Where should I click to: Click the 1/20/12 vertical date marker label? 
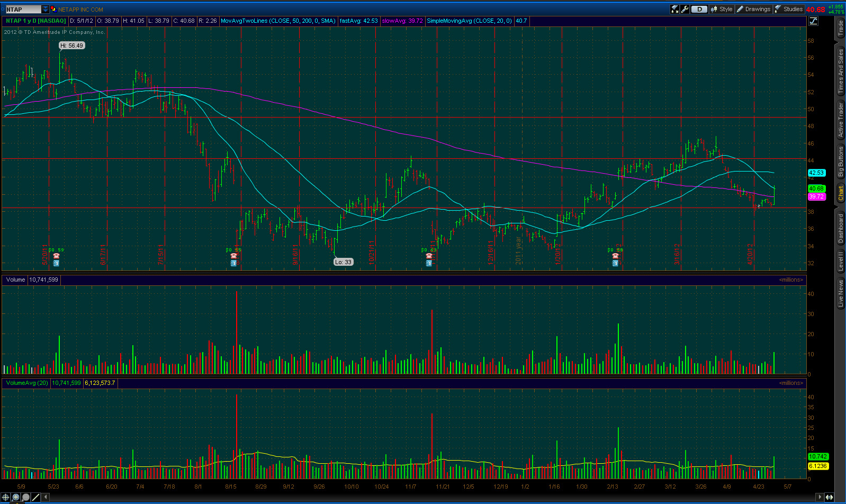coord(557,254)
